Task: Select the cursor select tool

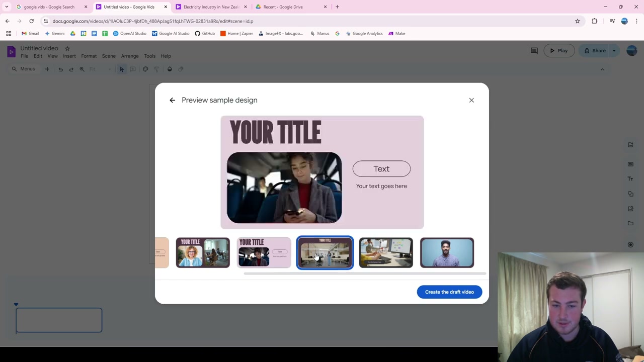Action: [121, 69]
